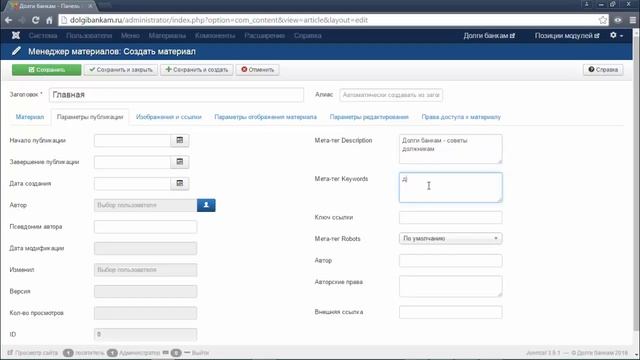Focus the Заголовок title field
Viewport: 640px width, 360px height.
point(176,95)
